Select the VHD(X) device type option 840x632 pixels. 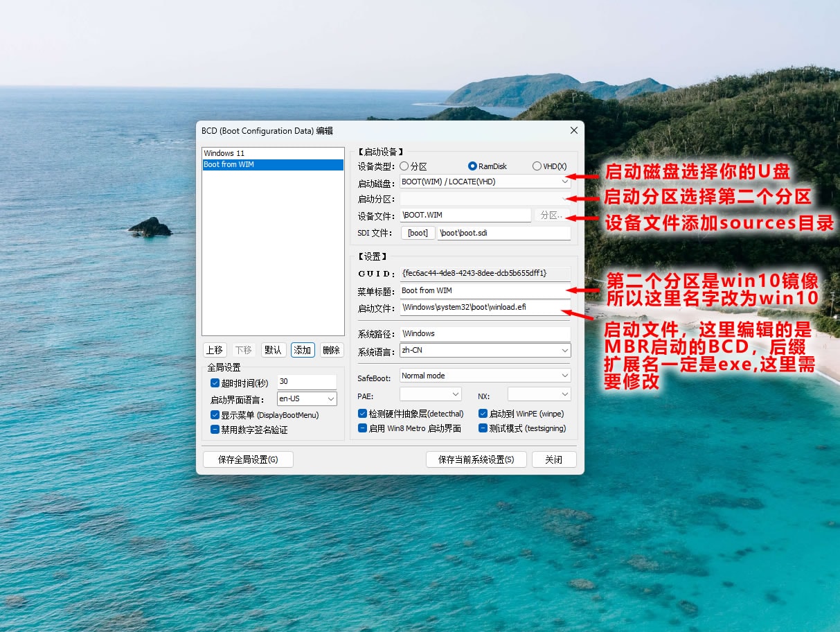(x=537, y=166)
